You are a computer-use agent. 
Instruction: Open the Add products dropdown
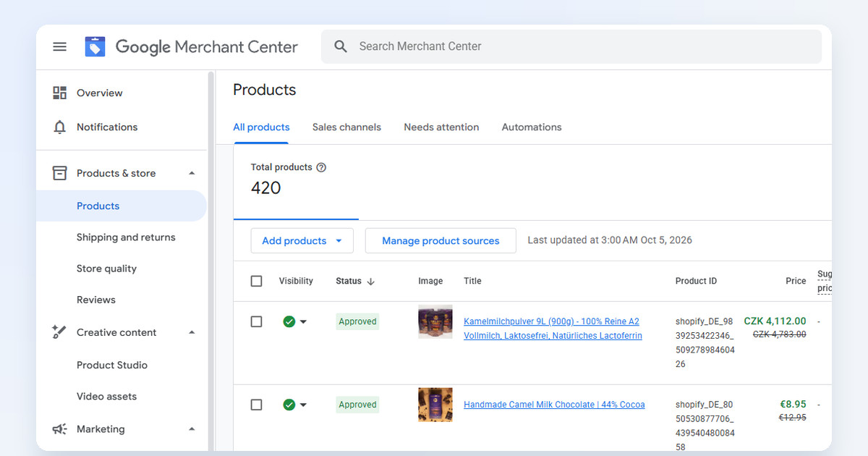pos(302,241)
